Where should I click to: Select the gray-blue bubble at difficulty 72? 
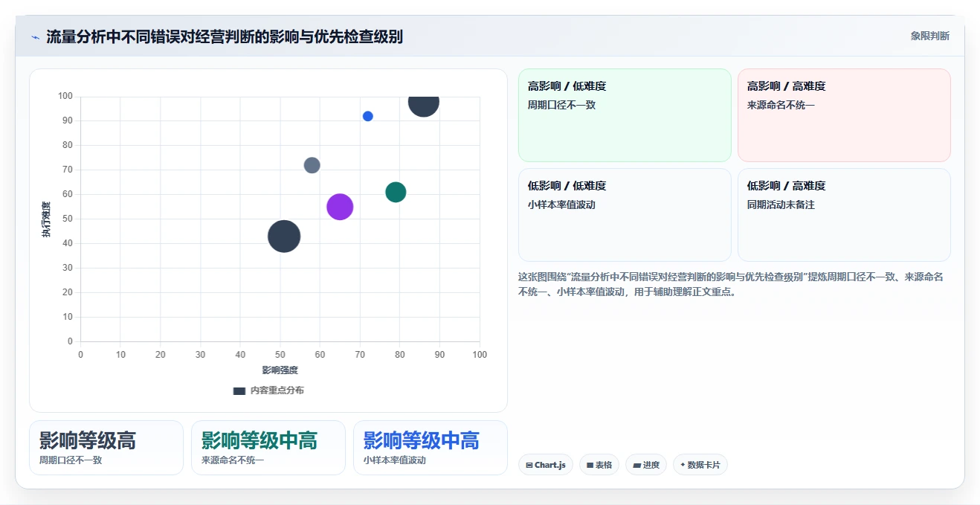(x=312, y=165)
